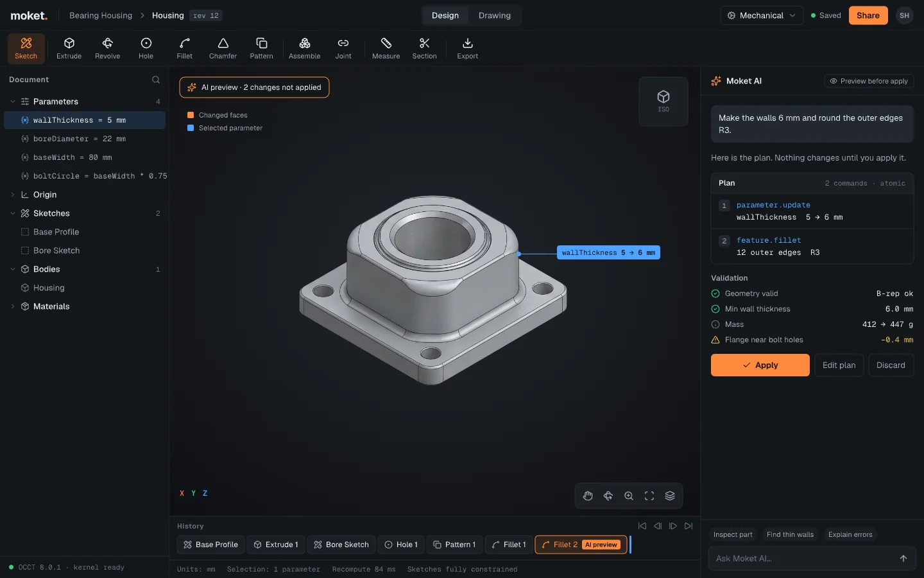Expand the Origin node
The image size is (924, 578).
(13, 195)
